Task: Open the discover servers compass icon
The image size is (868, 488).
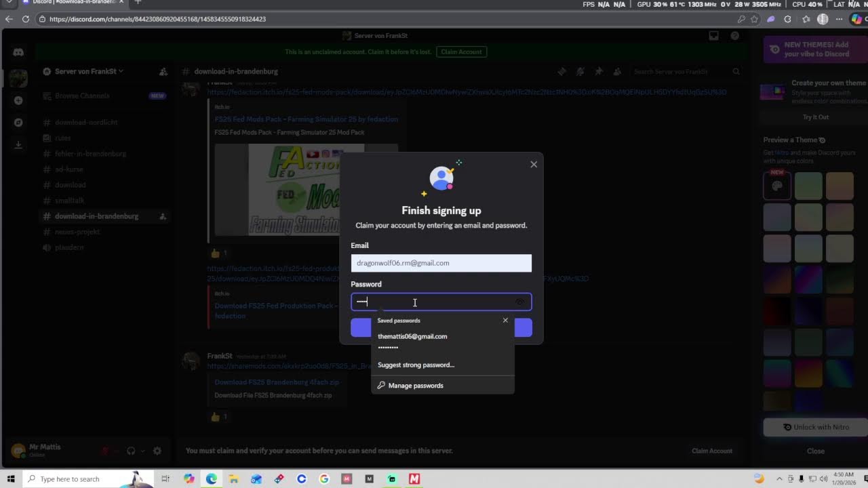Action: pos(18,123)
